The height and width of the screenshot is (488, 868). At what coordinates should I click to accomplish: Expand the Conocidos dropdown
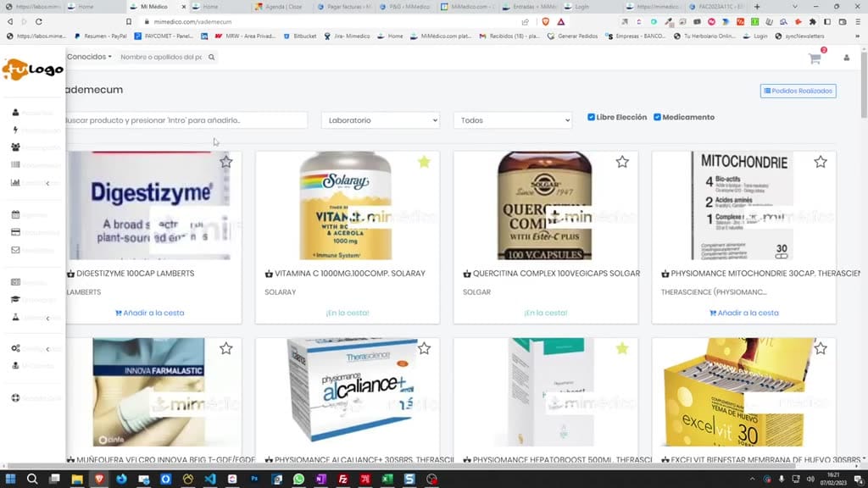tap(89, 57)
